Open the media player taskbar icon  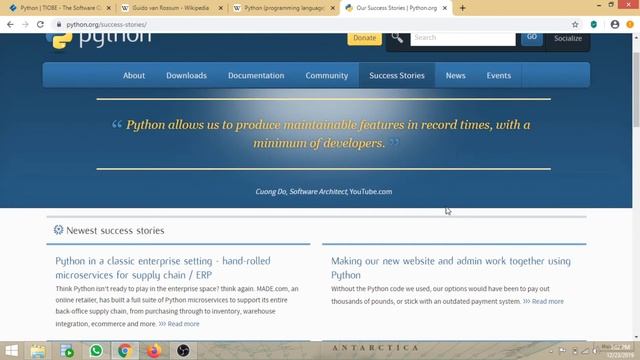coord(67,351)
